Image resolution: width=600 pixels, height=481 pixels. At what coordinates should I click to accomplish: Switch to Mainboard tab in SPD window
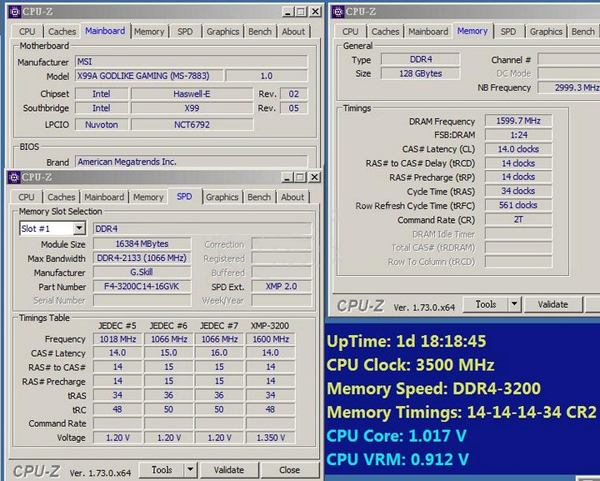[x=104, y=197]
